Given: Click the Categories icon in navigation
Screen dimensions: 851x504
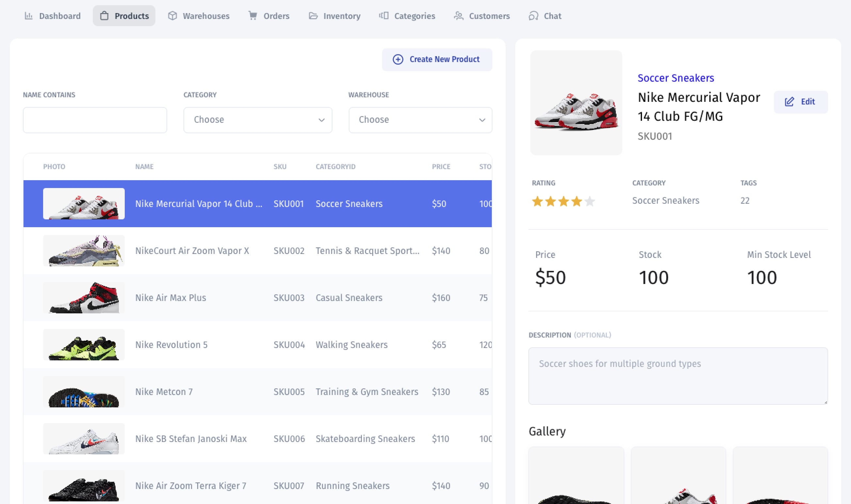Looking at the screenshot, I should 384,16.
